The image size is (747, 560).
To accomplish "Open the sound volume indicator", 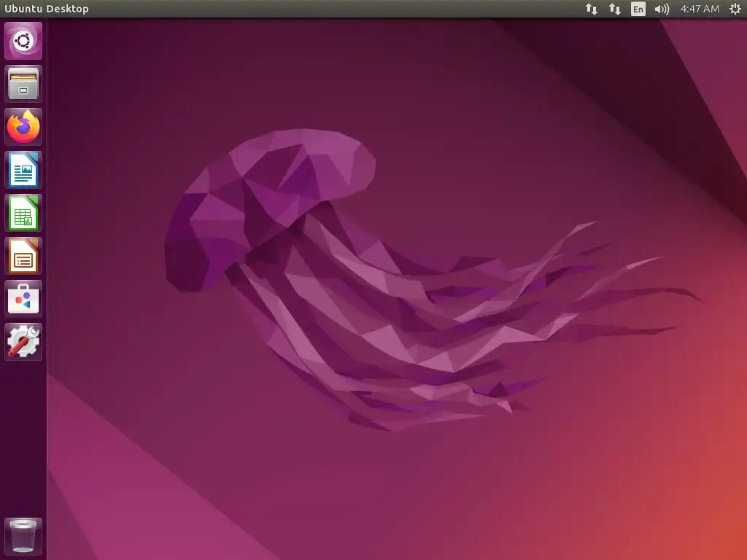I will [x=662, y=9].
